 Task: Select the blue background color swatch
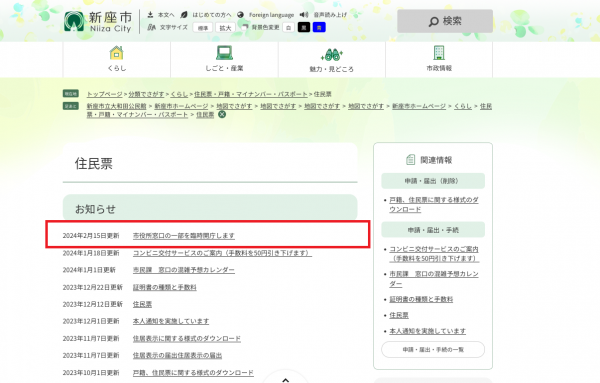point(319,28)
